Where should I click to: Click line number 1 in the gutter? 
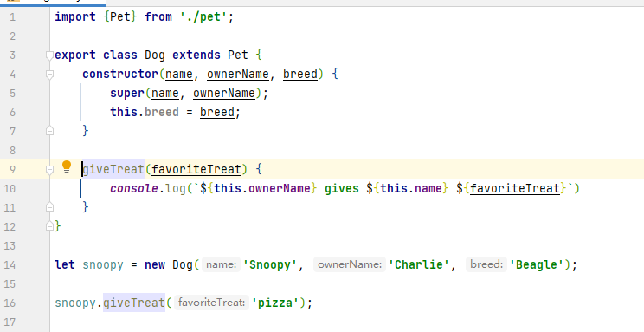pos(12,17)
